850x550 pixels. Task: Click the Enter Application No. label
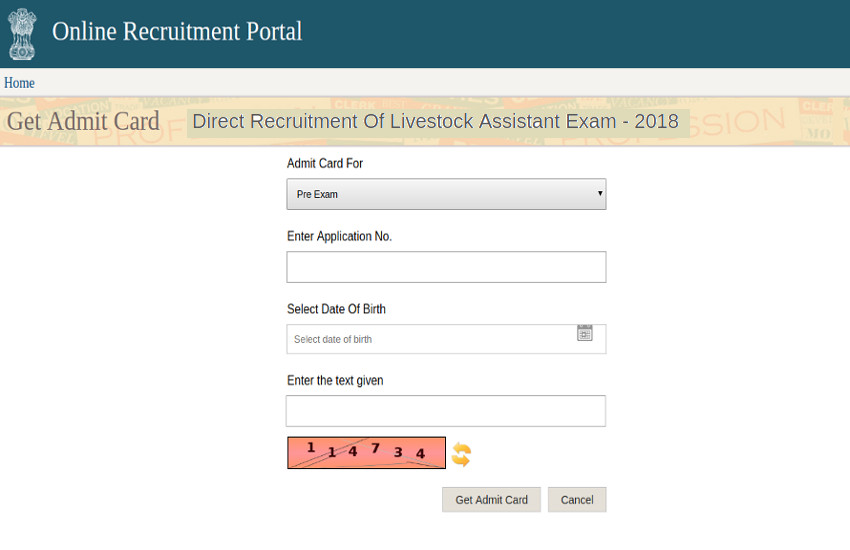pyautogui.click(x=339, y=236)
